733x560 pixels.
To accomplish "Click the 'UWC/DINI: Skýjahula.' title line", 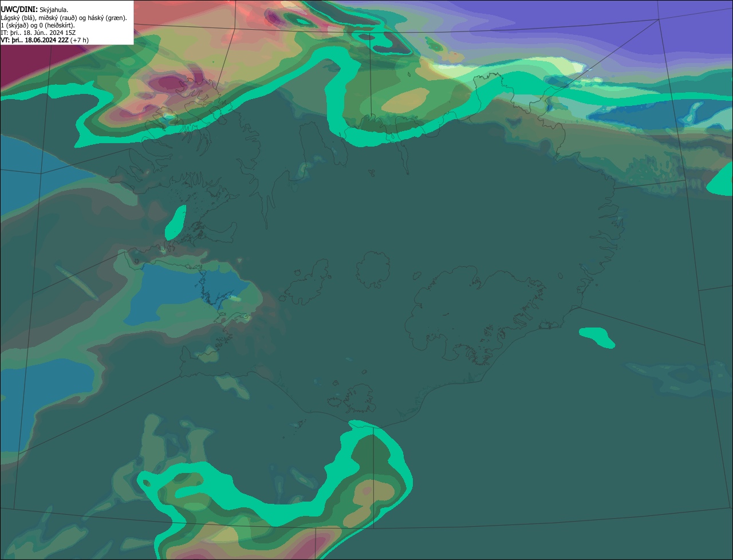I will click(34, 10).
